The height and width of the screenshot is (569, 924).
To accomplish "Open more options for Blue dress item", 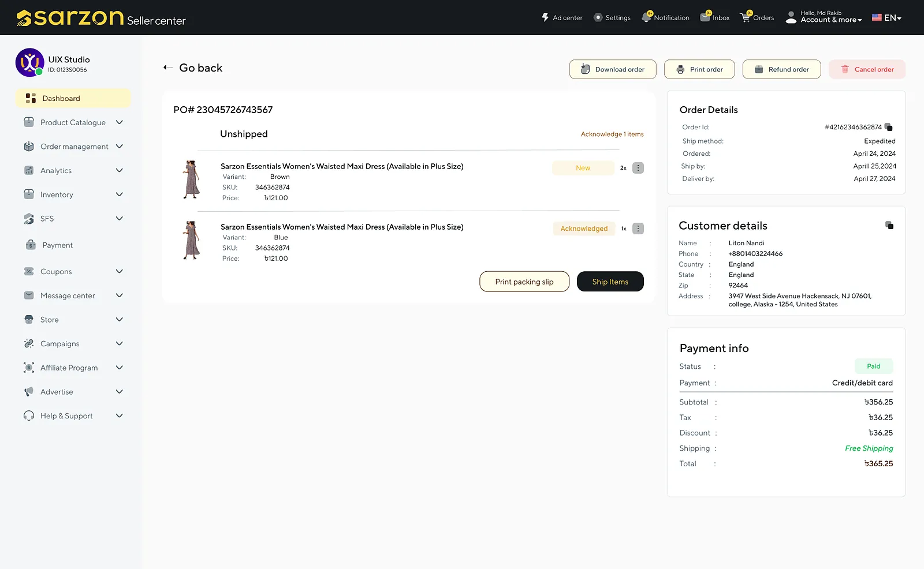I will point(638,229).
